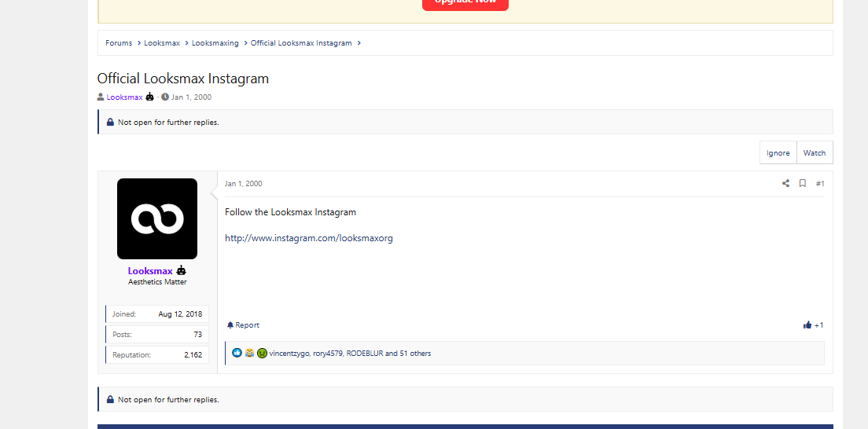Click the Posts count value 73

(197, 335)
